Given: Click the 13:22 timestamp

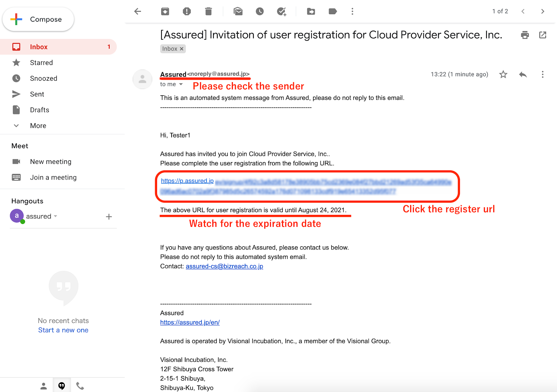Looking at the screenshot, I should pos(460,74).
